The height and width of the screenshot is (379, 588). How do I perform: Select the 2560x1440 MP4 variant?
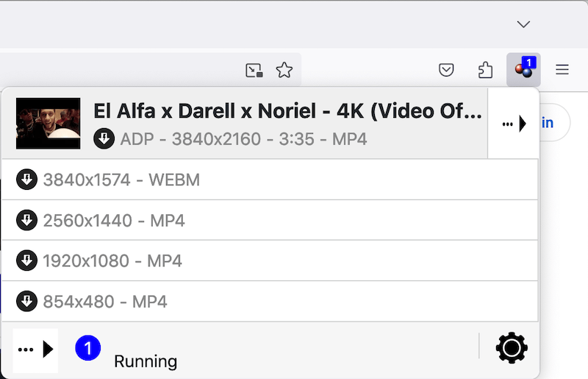pos(114,220)
